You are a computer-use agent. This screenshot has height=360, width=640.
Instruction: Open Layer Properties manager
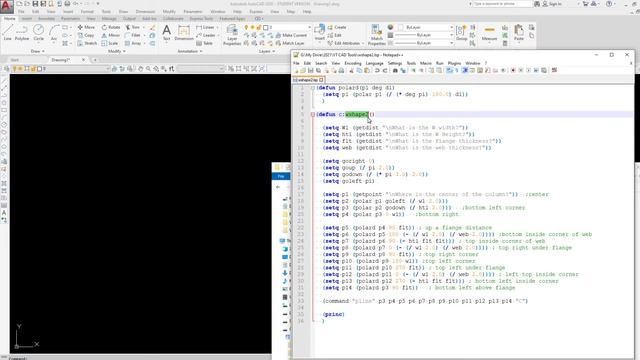coord(232,35)
